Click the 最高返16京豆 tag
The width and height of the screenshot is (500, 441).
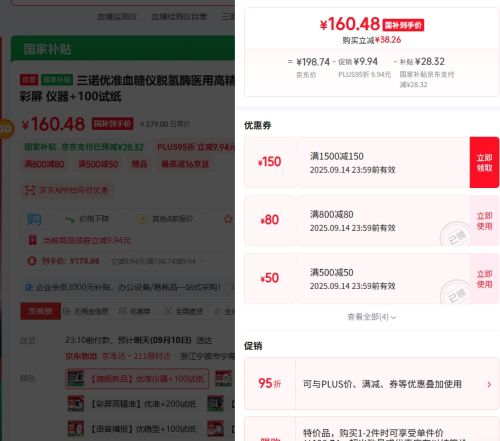tap(185, 164)
